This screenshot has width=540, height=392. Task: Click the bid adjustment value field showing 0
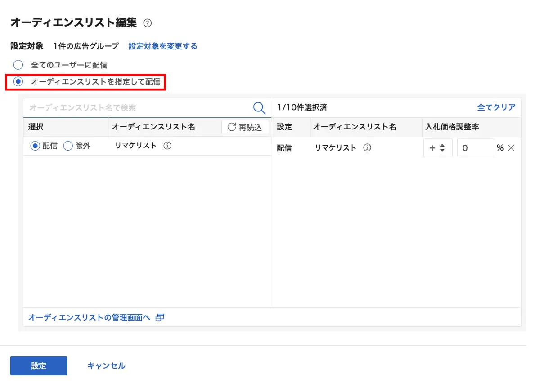[x=475, y=147]
